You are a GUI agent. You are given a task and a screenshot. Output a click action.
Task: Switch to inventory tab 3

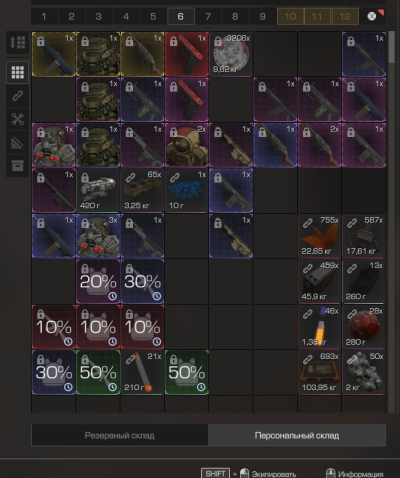pyautogui.click(x=98, y=16)
